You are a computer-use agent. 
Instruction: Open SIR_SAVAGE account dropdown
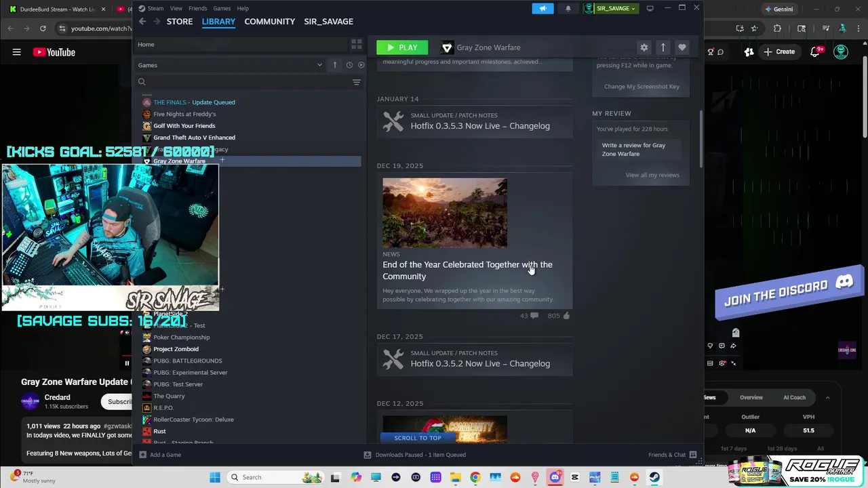point(612,8)
